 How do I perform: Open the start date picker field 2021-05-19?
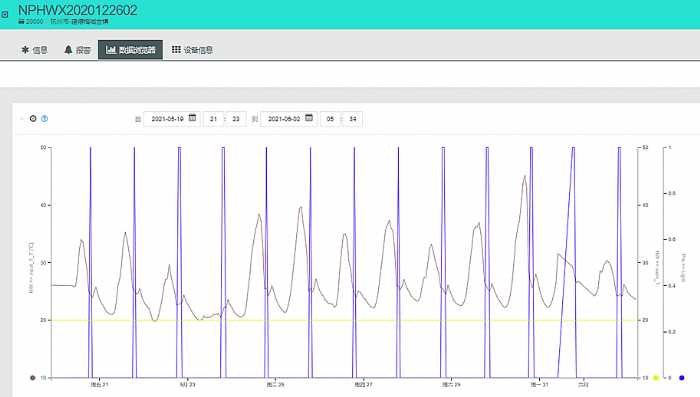pyautogui.click(x=172, y=119)
